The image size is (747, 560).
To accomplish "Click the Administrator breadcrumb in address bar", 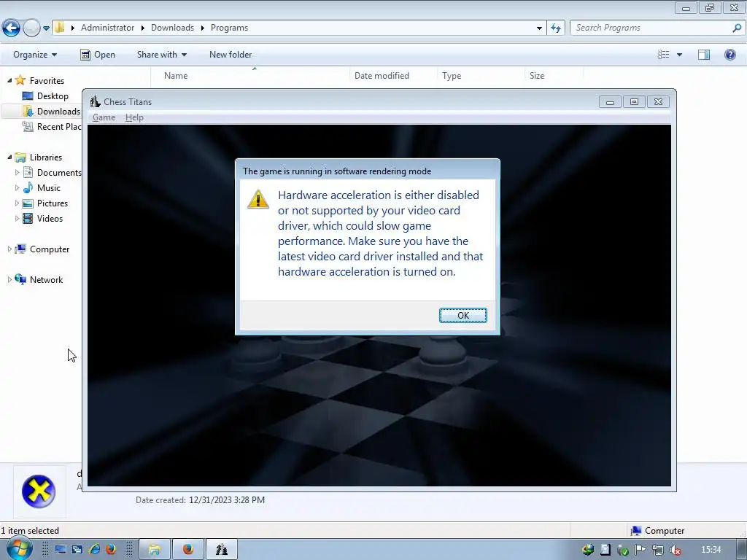I will pos(107,28).
